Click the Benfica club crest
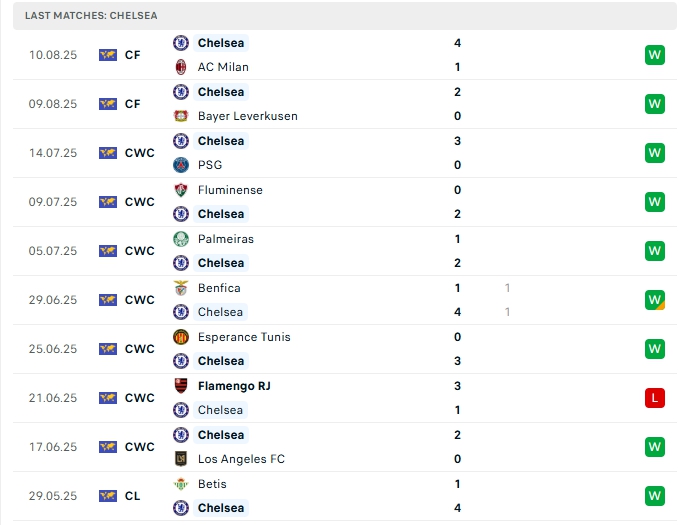Screen dimensions: 684x525 tap(181, 288)
